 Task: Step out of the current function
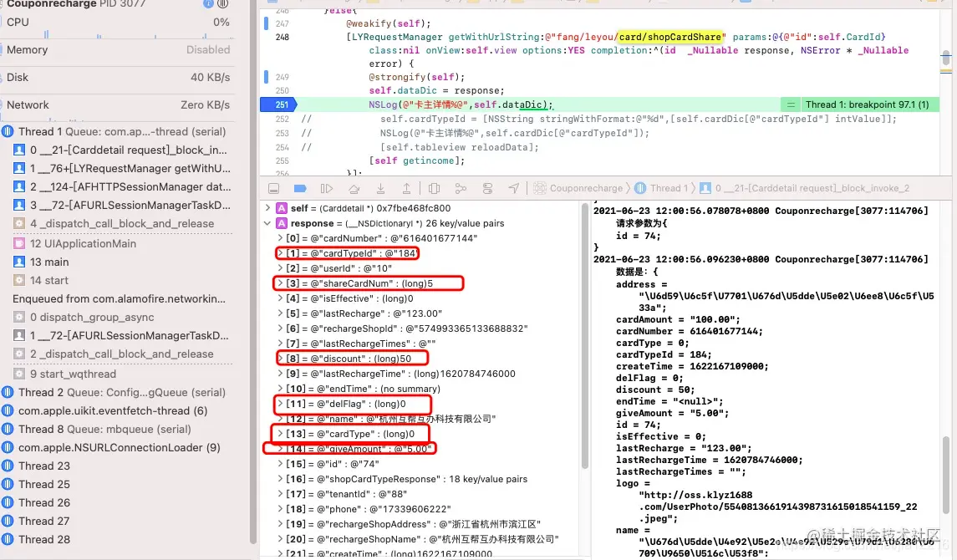pos(406,189)
